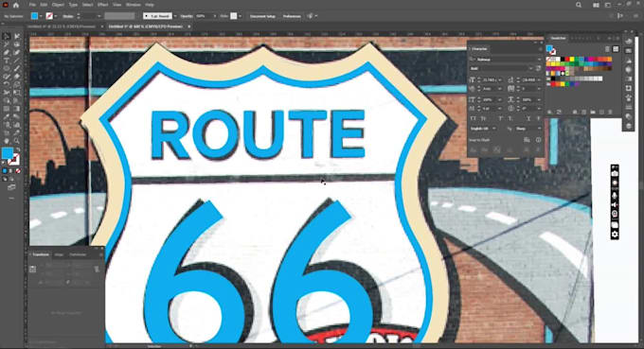644x349 pixels.
Task: Open the Type menu
Action: click(x=73, y=5)
